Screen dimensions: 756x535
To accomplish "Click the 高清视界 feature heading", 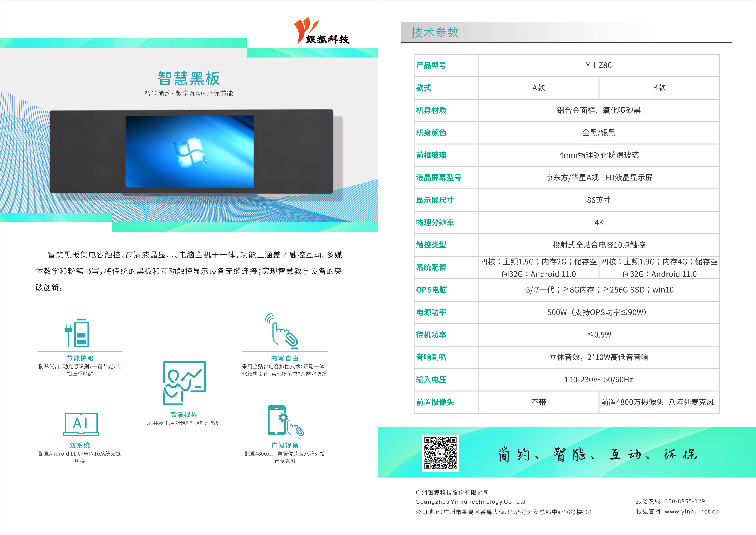I will pyautogui.click(x=183, y=415).
